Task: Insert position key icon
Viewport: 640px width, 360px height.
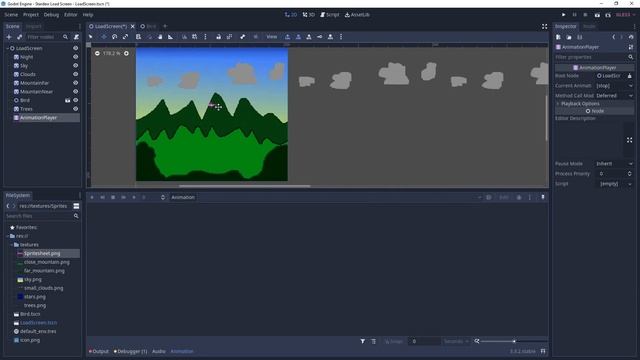Action: 287,37
